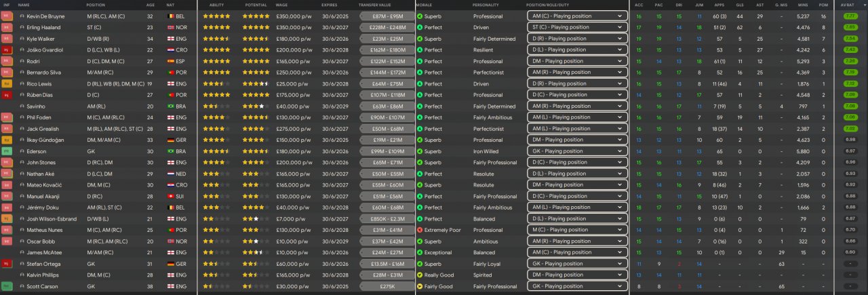Viewport: 868px width, 295px height.
Task: Click Manuel Akanji's Switzerland flag icon
Action: pyautogui.click(x=170, y=196)
